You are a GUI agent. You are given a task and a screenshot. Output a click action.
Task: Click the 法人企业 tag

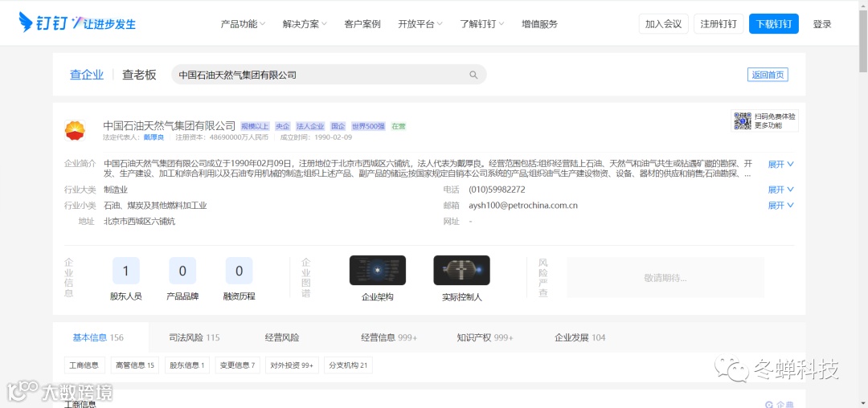310,126
